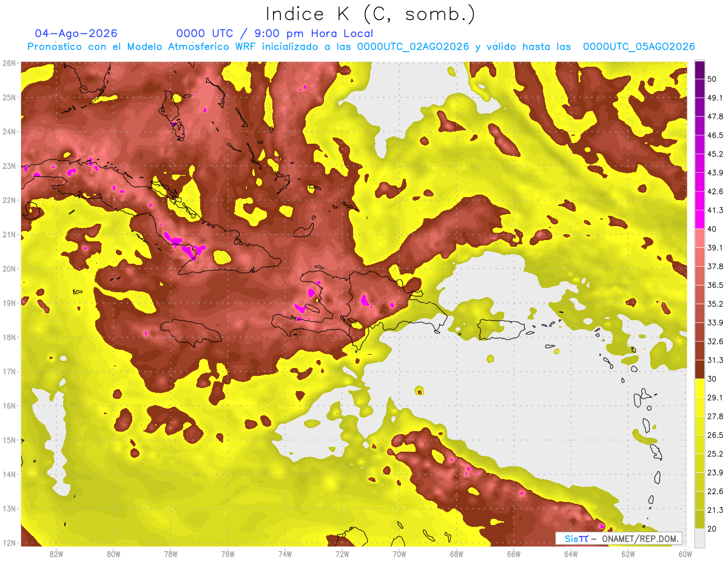Image resolution: width=728 pixels, height=562 pixels.
Task: Click colorbar value "47.8"
Action: (715, 116)
